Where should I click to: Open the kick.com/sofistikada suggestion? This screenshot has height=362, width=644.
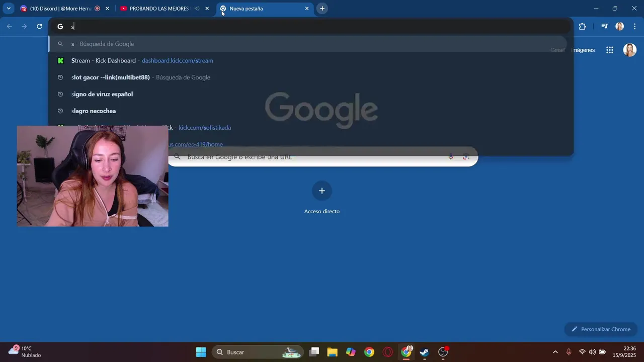coord(307,128)
